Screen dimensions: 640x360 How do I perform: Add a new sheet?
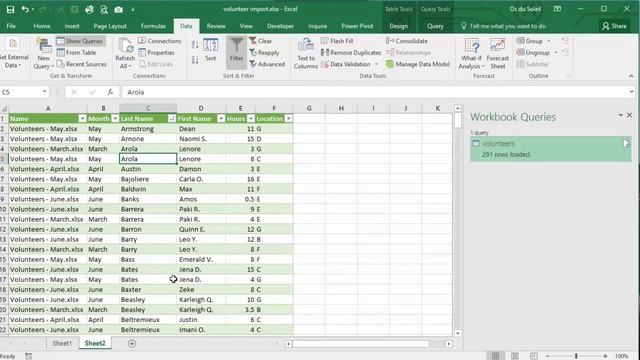132,344
